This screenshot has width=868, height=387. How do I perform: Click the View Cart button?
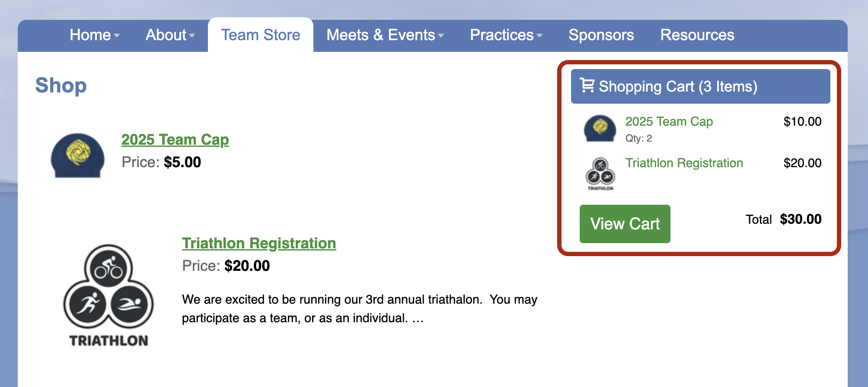pyautogui.click(x=625, y=224)
